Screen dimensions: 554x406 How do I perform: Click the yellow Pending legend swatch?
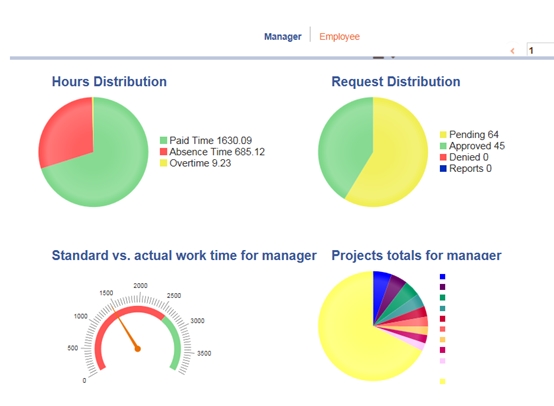[443, 135]
